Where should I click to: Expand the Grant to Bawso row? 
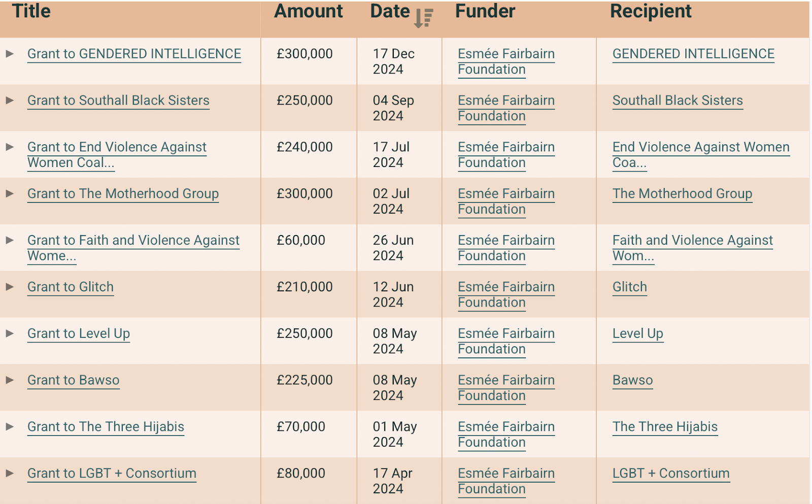[10, 380]
